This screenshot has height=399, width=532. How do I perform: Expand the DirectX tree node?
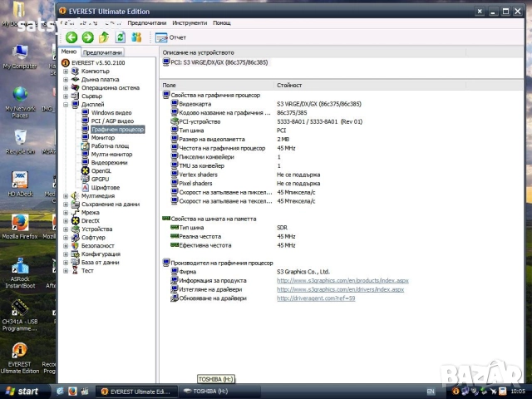(66, 221)
